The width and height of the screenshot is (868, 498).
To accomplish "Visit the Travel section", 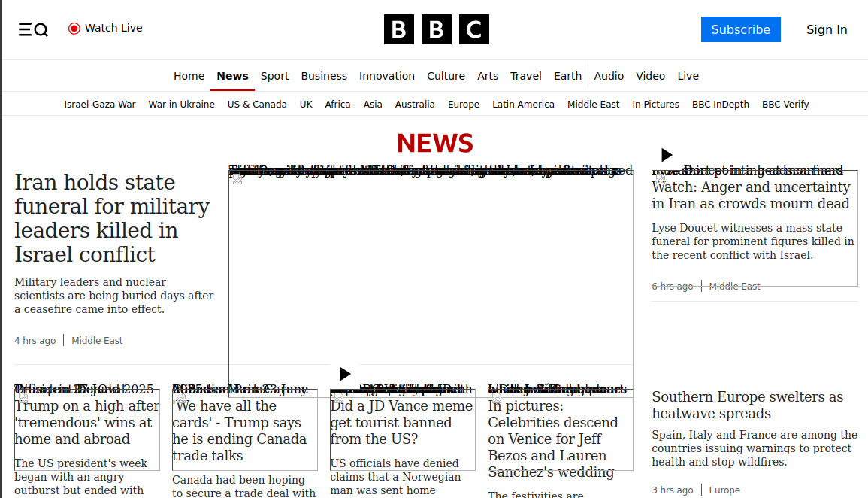I will [526, 76].
